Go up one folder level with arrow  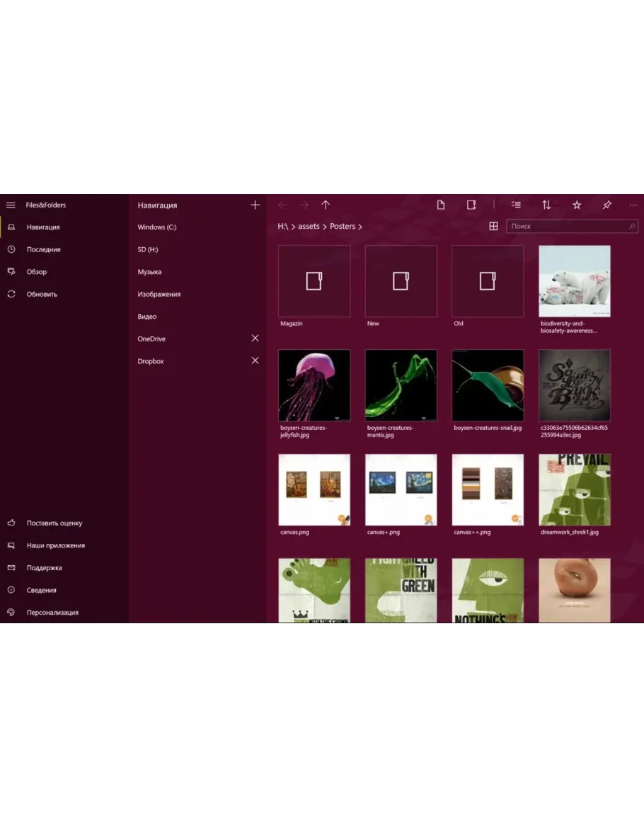tap(326, 205)
